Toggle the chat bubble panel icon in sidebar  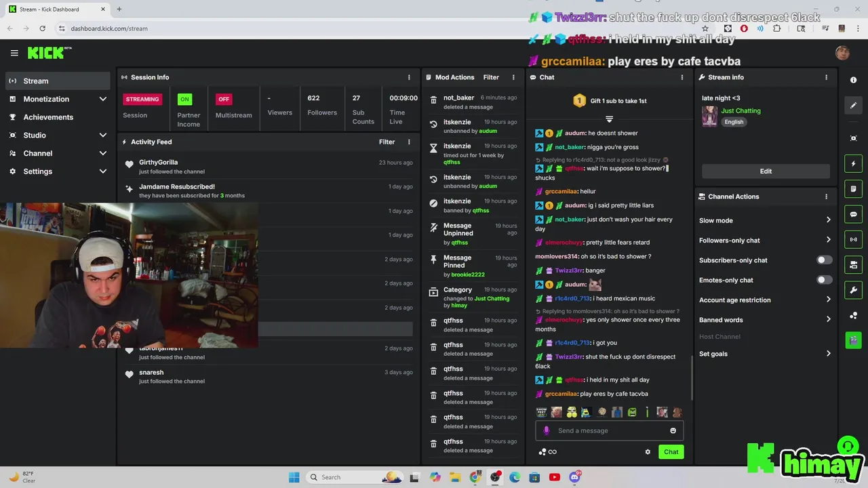853,214
